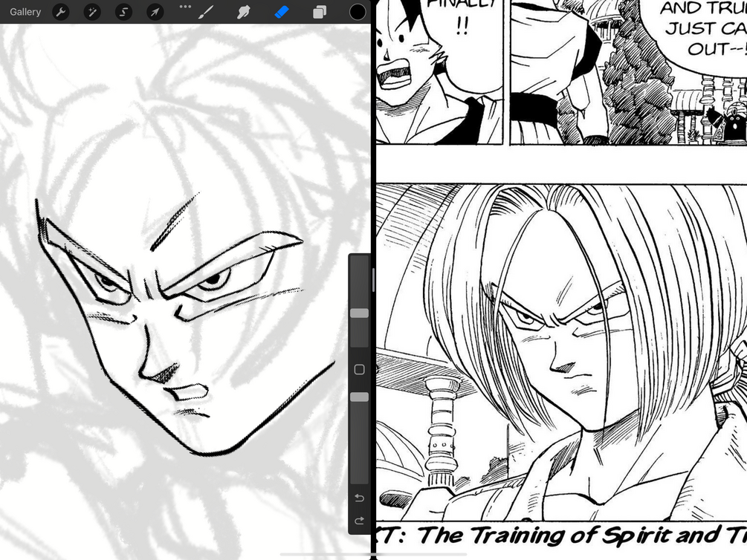Open the Gallery in Procreate
Screen dimensions: 747x560
click(x=25, y=12)
